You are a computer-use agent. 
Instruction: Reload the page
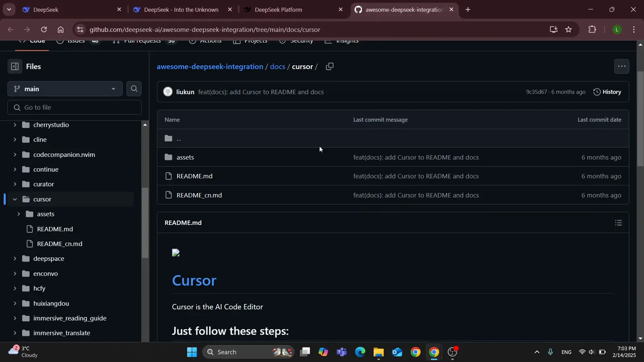click(x=43, y=29)
